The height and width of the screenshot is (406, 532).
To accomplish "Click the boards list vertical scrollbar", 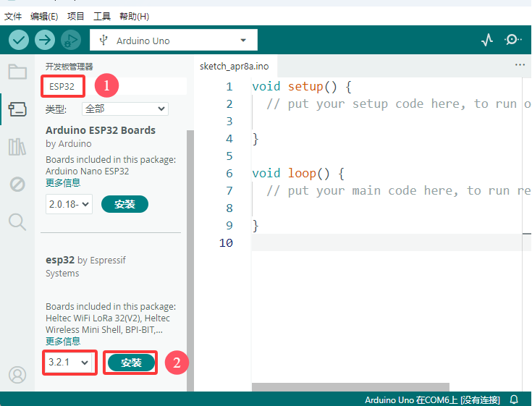I will [x=190, y=260].
